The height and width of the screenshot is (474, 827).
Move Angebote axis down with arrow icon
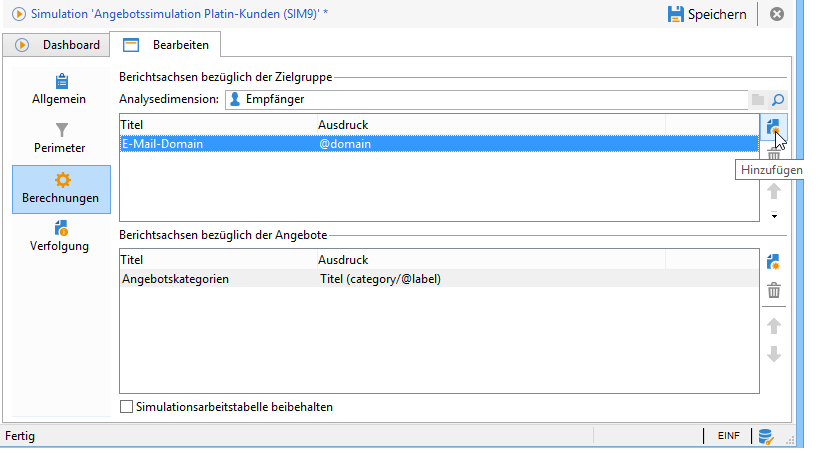click(773, 354)
